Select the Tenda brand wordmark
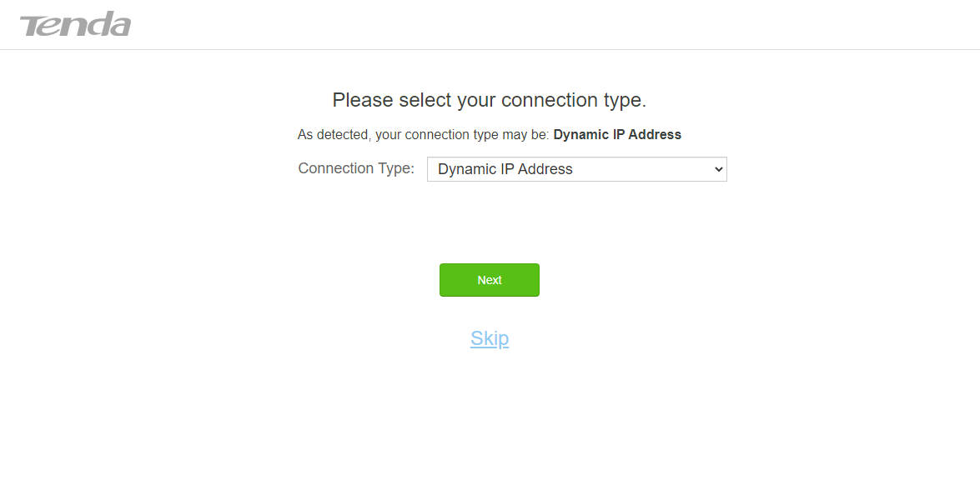The width and height of the screenshot is (980, 480). click(76, 24)
